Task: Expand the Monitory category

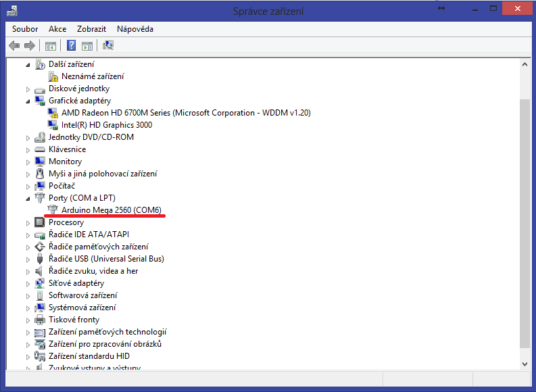Action: click(28, 162)
